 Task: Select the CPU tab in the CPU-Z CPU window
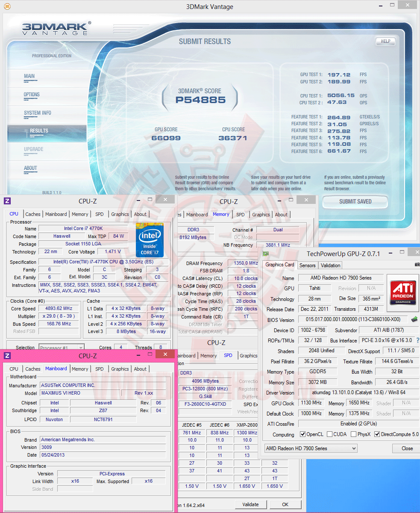[x=14, y=214]
